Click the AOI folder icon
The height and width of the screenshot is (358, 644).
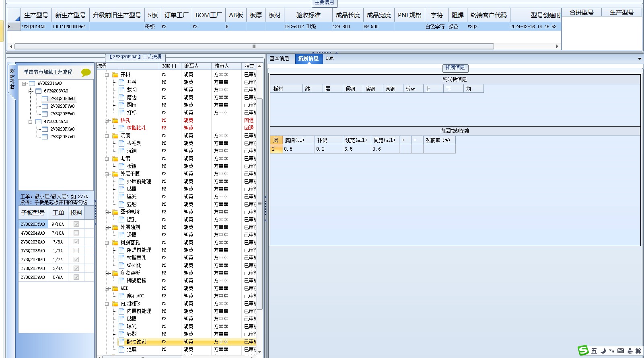click(x=115, y=288)
